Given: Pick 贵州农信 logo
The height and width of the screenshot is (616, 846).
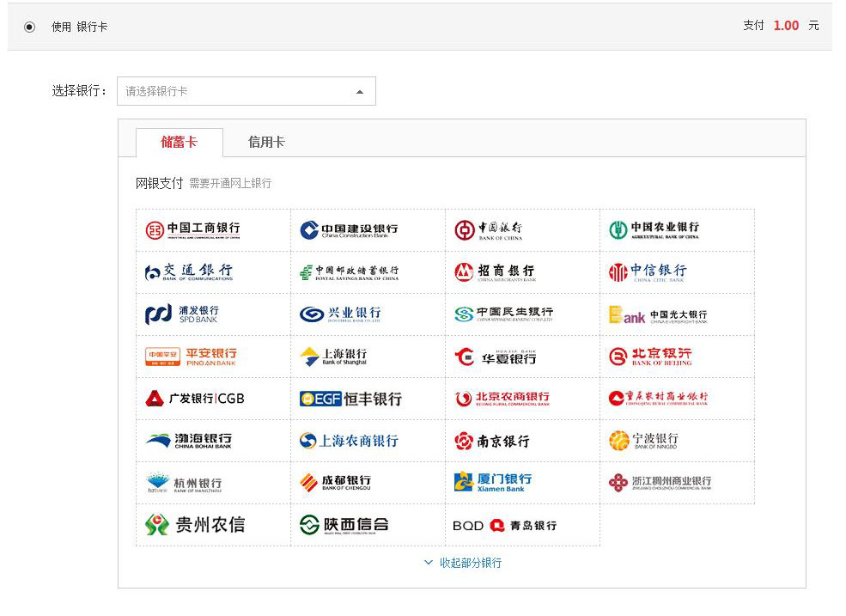Looking at the screenshot, I should (195, 525).
